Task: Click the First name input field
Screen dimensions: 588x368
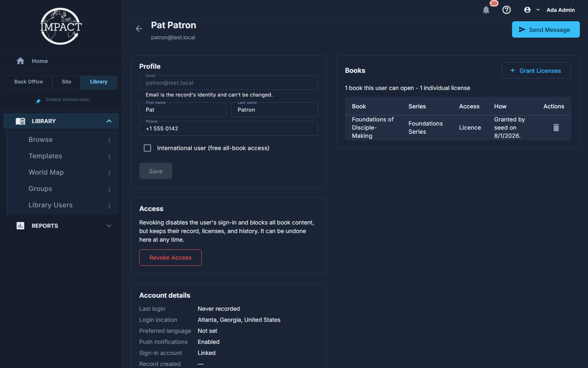Action: (x=183, y=110)
